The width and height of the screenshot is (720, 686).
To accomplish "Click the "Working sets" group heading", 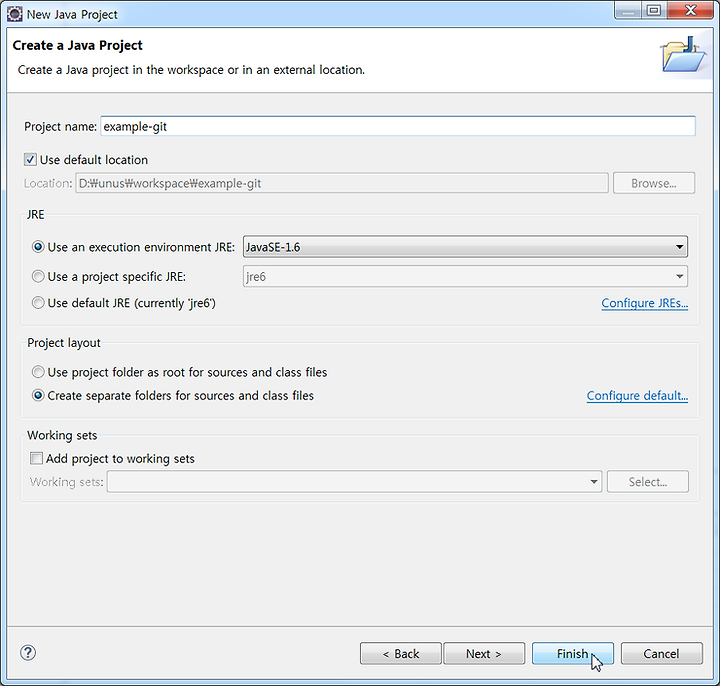I will click(x=62, y=435).
